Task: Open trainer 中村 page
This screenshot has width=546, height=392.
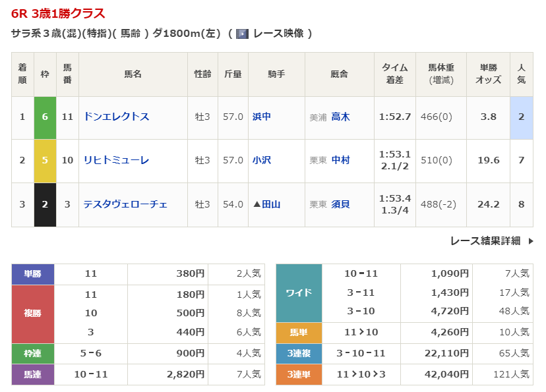Action: [x=340, y=160]
